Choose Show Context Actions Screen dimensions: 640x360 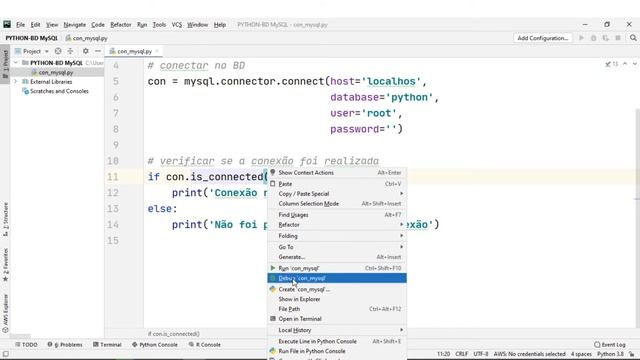[x=337, y=173]
